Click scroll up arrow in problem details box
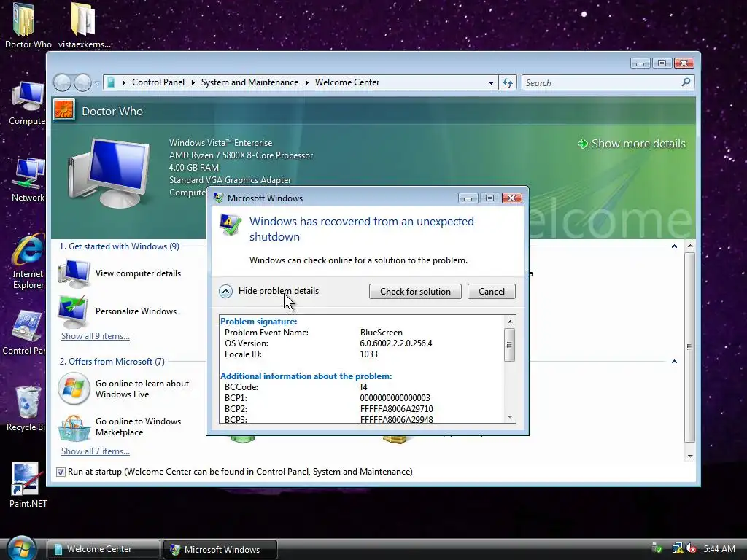747x560 pixels. (510, 322)
